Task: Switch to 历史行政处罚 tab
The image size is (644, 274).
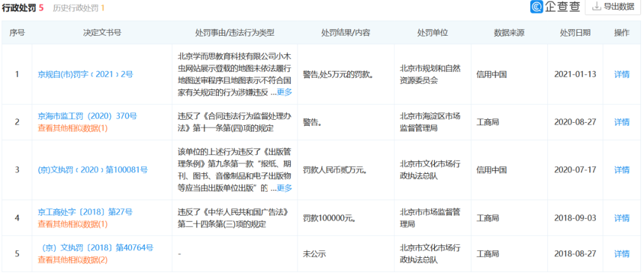Action: (79, 7)
